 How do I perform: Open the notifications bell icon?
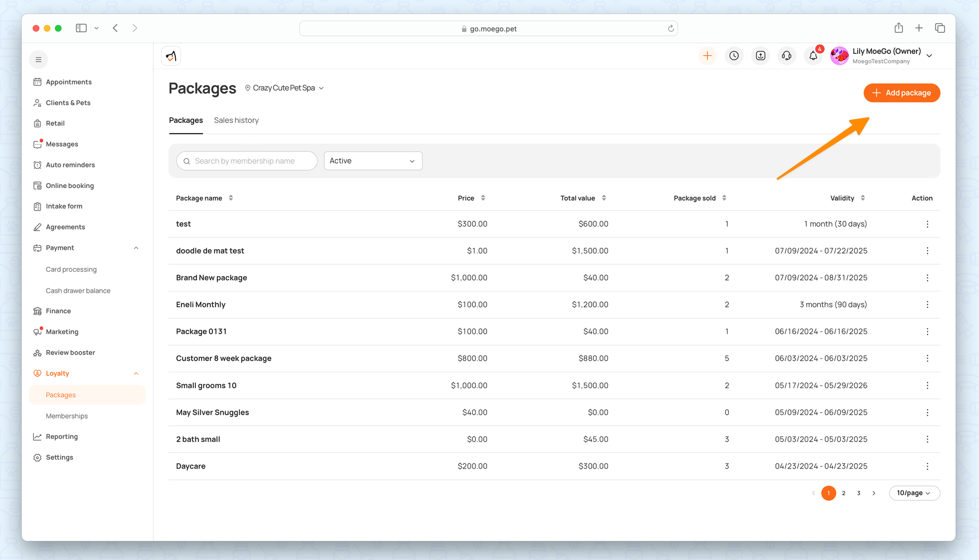(813, 56)
